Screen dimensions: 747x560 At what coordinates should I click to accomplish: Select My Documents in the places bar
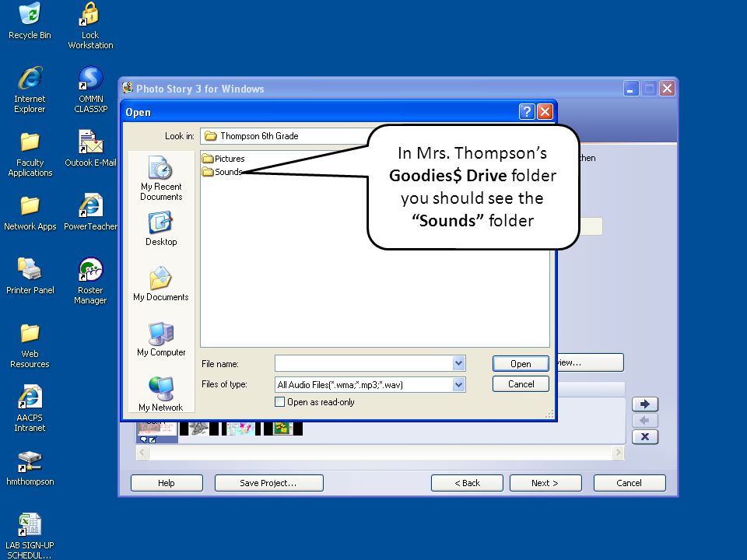point(161,284)
